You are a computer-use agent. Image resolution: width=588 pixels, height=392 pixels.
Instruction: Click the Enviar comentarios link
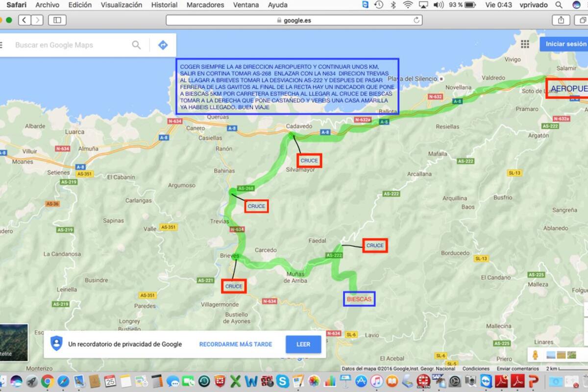point(517,368)
